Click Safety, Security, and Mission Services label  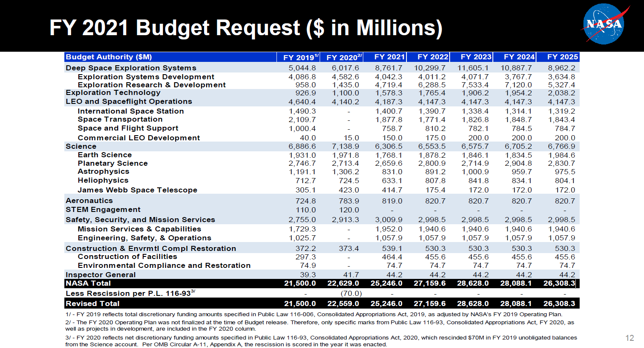click(x=140, y=220)
